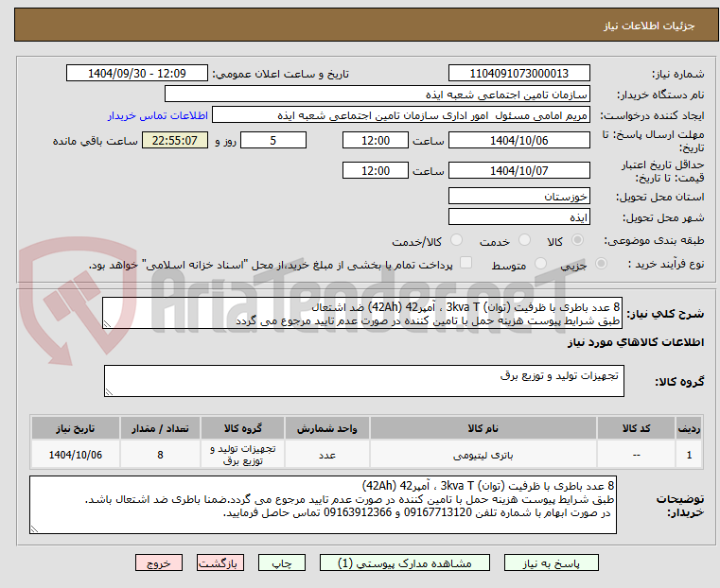
Task: Select the خدمت radio button
Action: point(524,240)
